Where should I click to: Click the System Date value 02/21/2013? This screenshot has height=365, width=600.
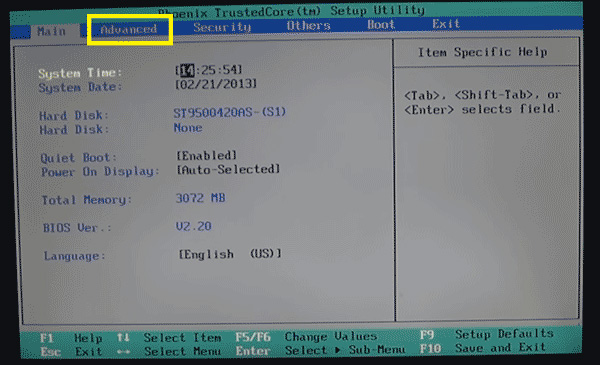[216, 84]
